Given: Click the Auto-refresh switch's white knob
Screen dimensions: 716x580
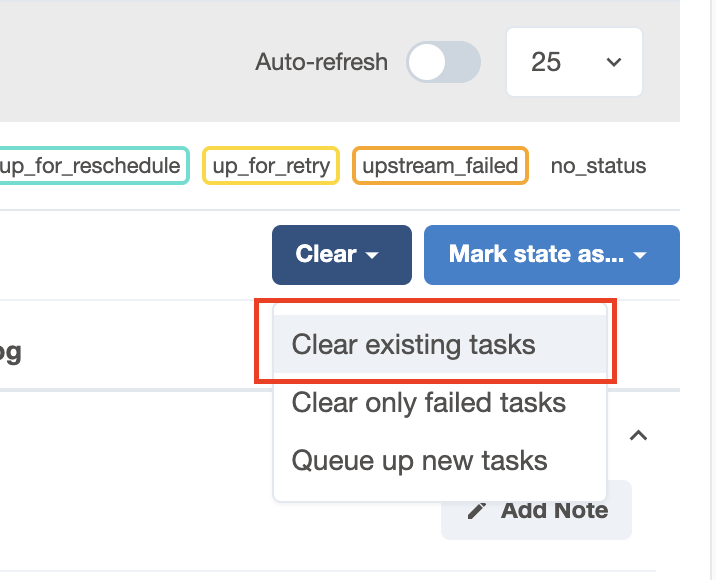Looking at the screenshot, I should point(427,62).
